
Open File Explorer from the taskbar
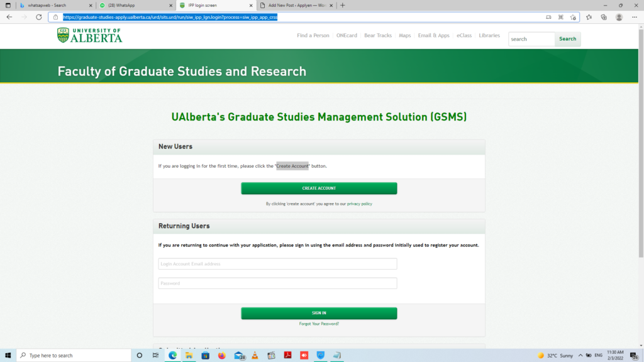tap(189, 356)
